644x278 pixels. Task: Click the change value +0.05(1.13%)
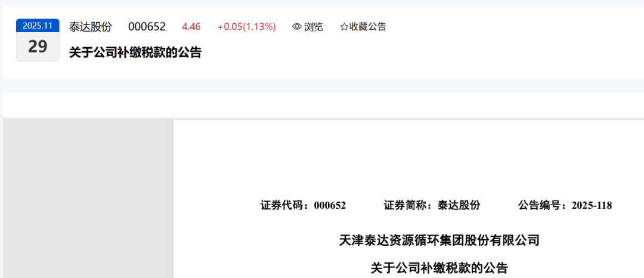click(247, 27)
